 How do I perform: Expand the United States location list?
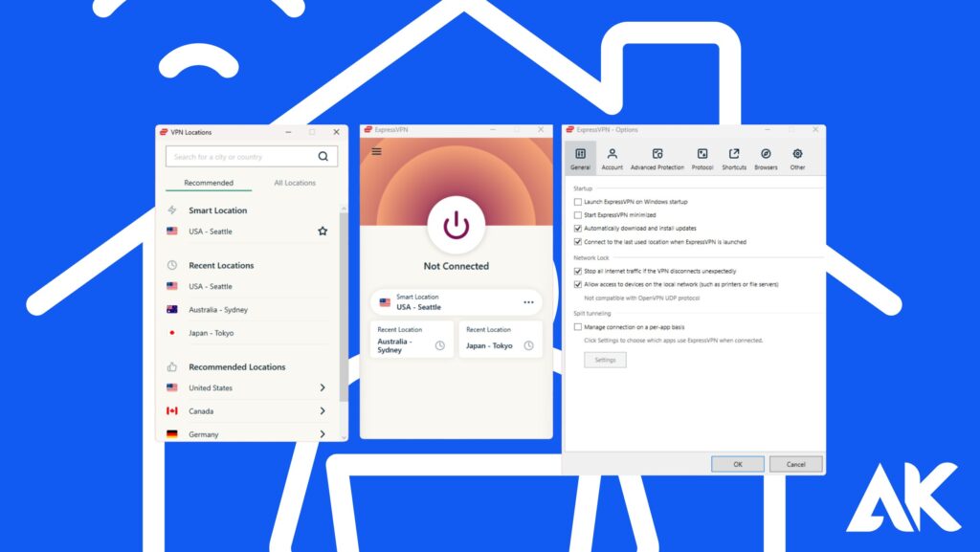coord(323,388)
